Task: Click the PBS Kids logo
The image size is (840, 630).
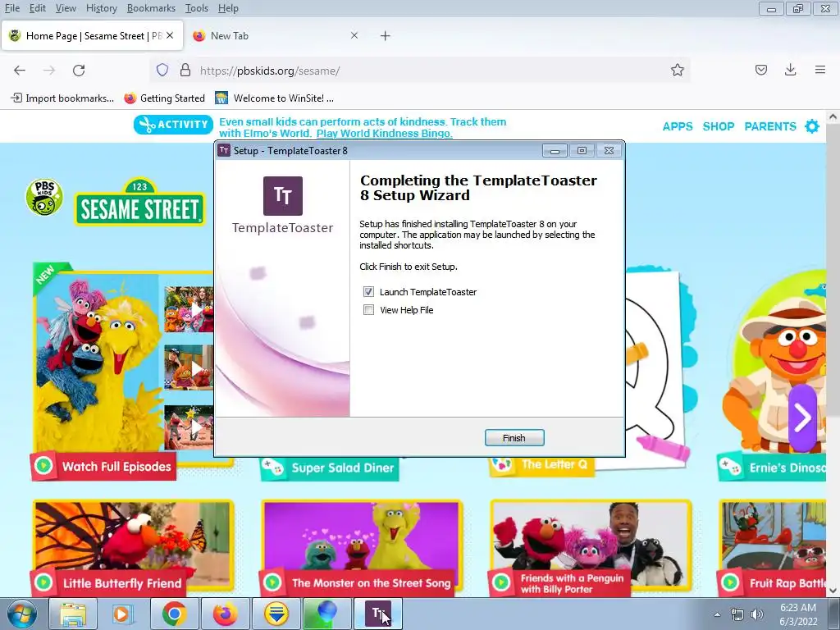Action: coord(44,197)
